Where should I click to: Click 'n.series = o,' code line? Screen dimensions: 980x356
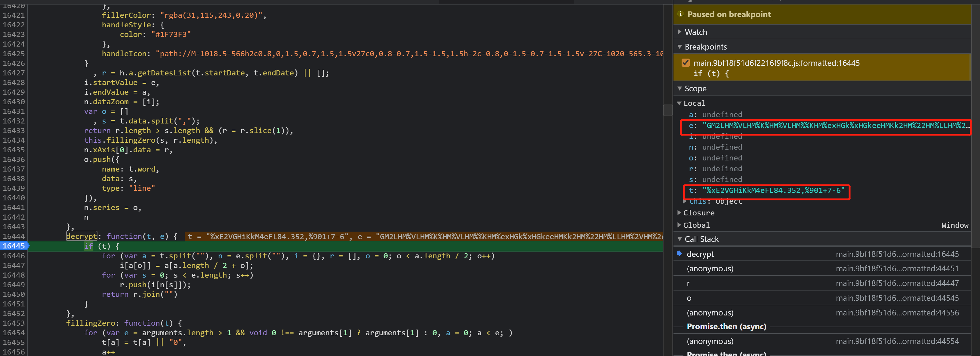click(x=112, y=208)
